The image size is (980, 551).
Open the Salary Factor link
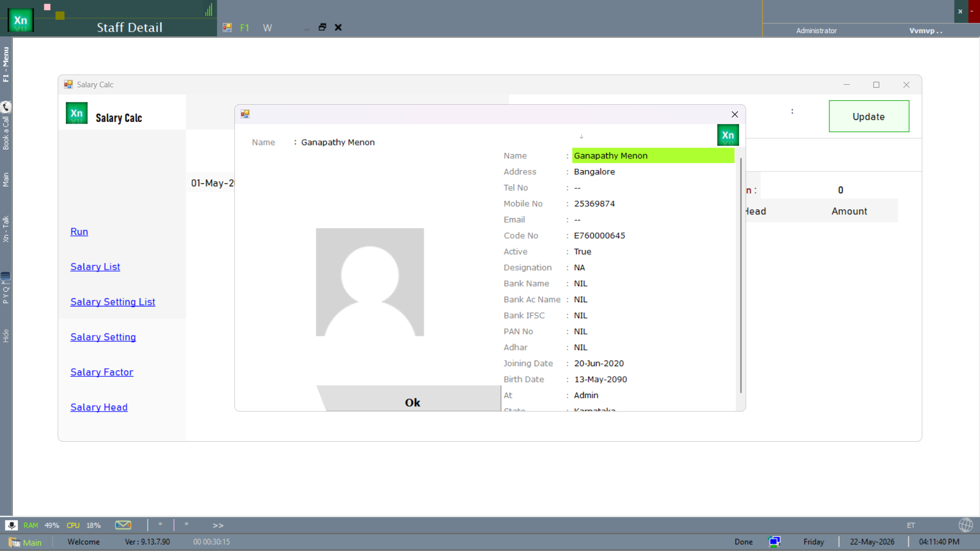(x=102, y=372)
